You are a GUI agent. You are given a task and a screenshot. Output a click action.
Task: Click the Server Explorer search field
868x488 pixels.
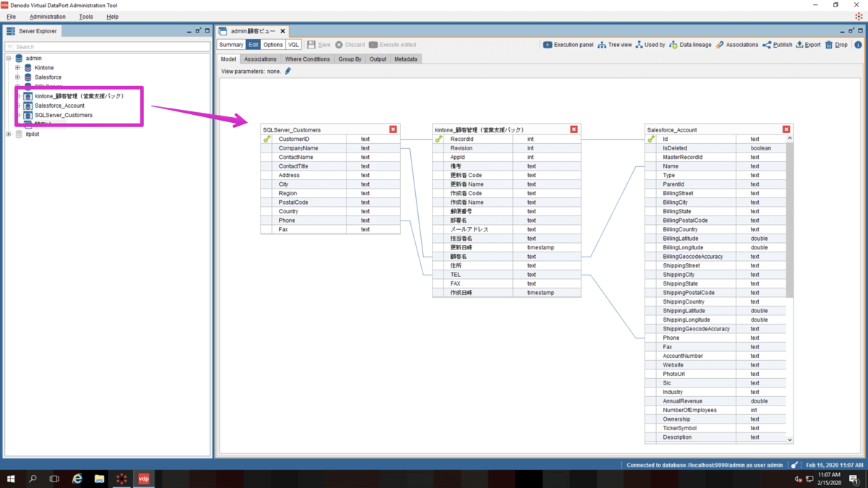click(109, 47)
